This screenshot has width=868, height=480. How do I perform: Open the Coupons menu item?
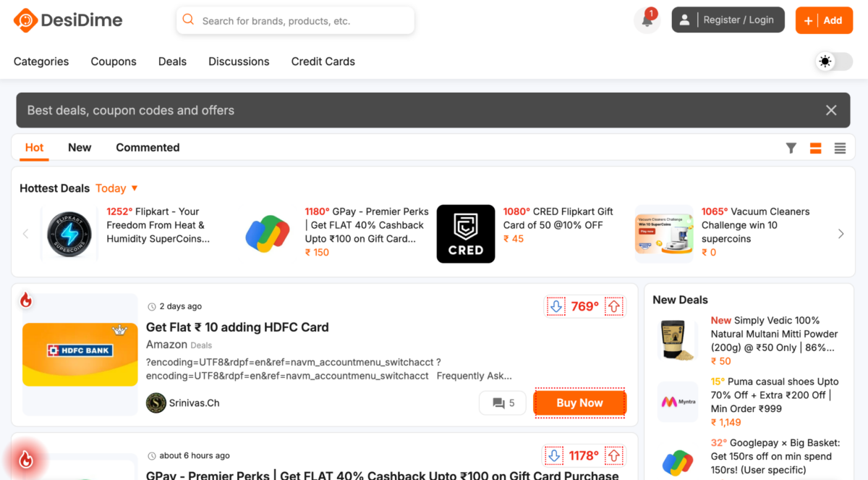tap(114, 62)
